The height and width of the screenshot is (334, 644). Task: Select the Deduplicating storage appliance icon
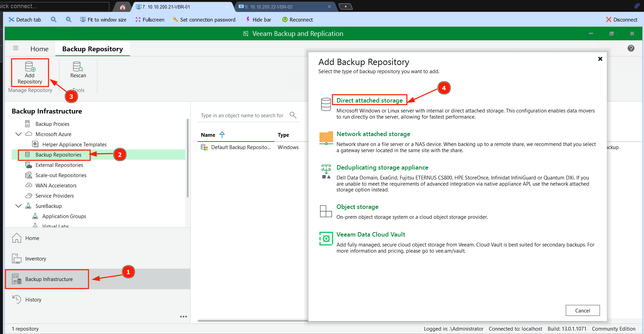pos(326,172)
